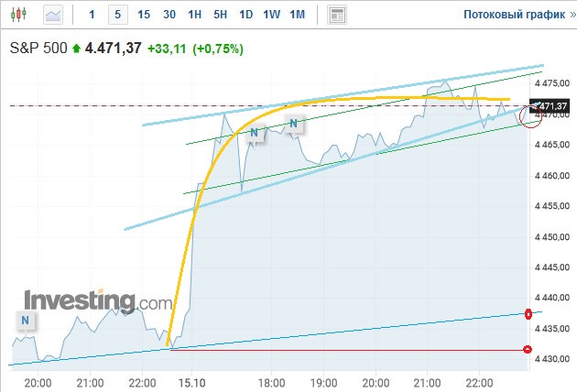Click the green up arrow beside S&P 500
577x392 pixels.
click(x=76, y=49)
